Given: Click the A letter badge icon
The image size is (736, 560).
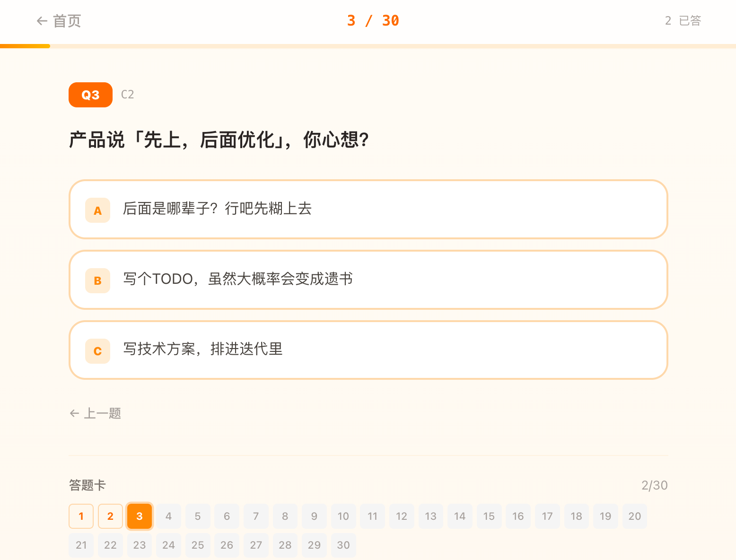Looking at the screenshot, I should click(x=97, y=210).
